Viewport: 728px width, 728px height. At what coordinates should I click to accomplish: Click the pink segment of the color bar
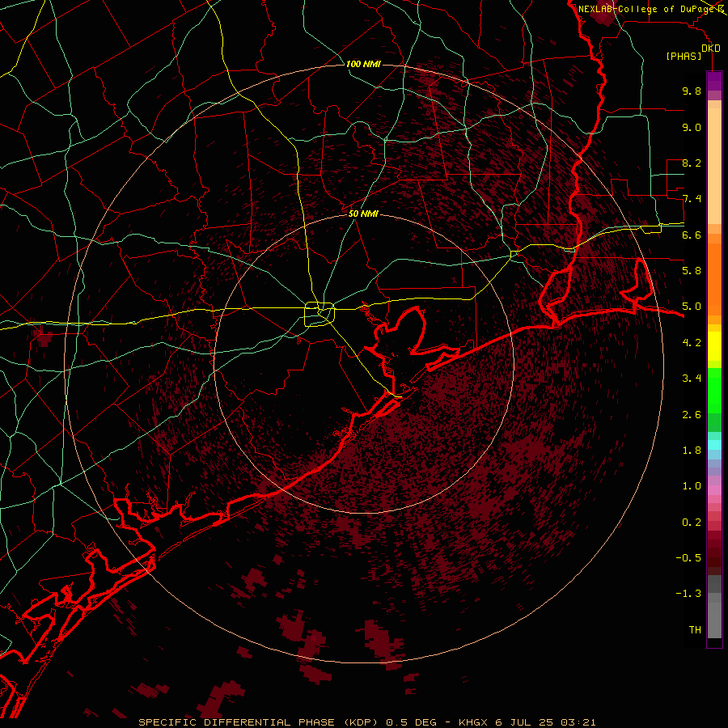(x=714, y=490)
